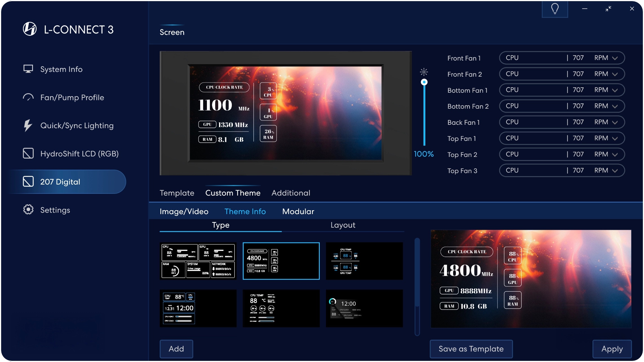Select the CPU TEMP blue theme thumbnail
Viewport: 644px width, 362px height.
pos(364,261)
